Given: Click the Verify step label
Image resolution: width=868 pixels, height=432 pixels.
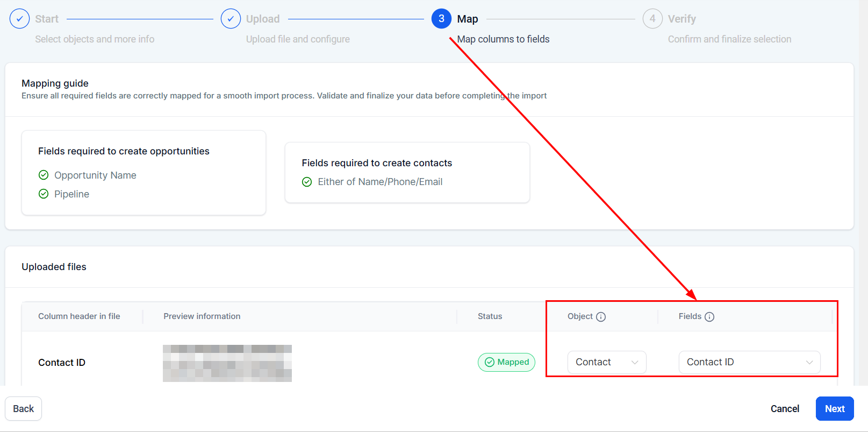Looking at the screenshot, I should click(x=682, y=19).
